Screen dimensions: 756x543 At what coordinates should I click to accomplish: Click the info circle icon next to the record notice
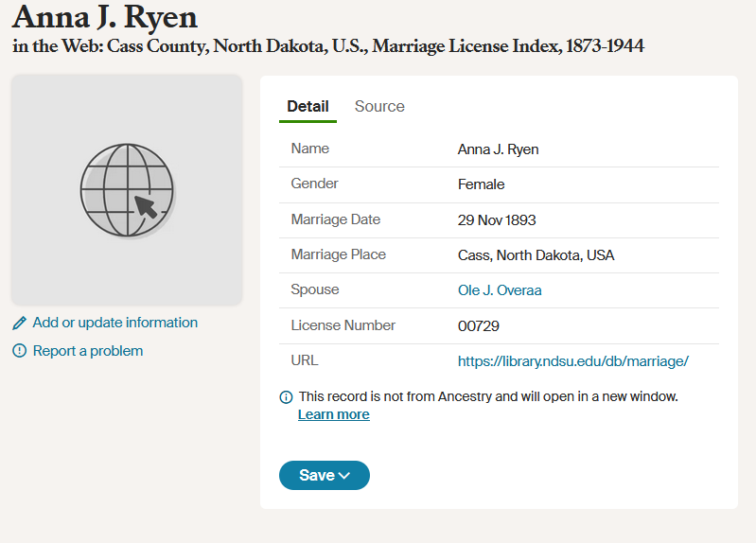tap(286, 397)
